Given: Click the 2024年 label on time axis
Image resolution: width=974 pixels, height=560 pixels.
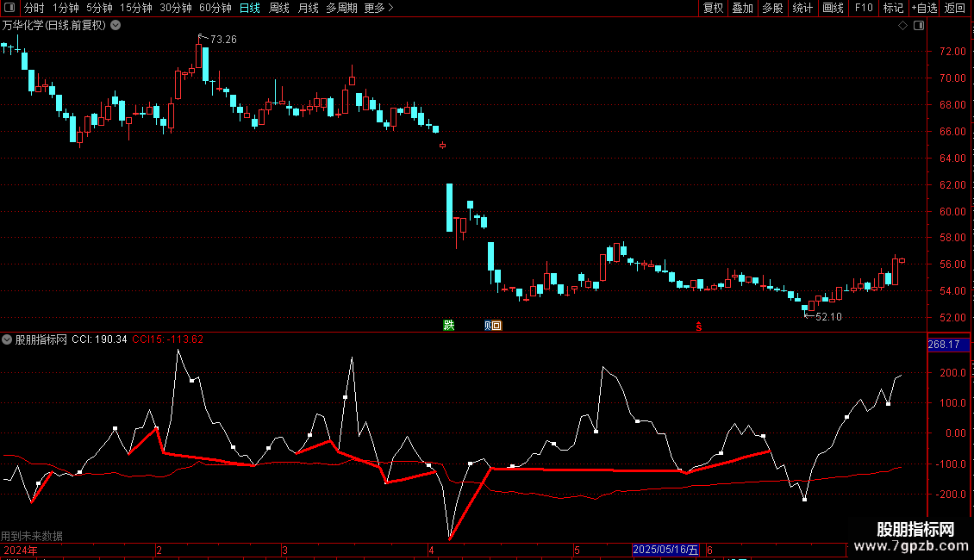Looking at the screenshot, I should coord(21,550).
